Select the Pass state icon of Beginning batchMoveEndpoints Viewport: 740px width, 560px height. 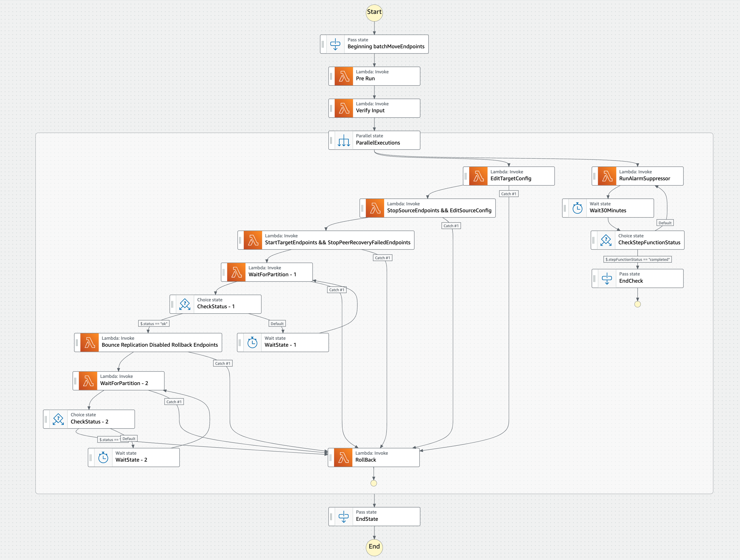tap(335, 44)
